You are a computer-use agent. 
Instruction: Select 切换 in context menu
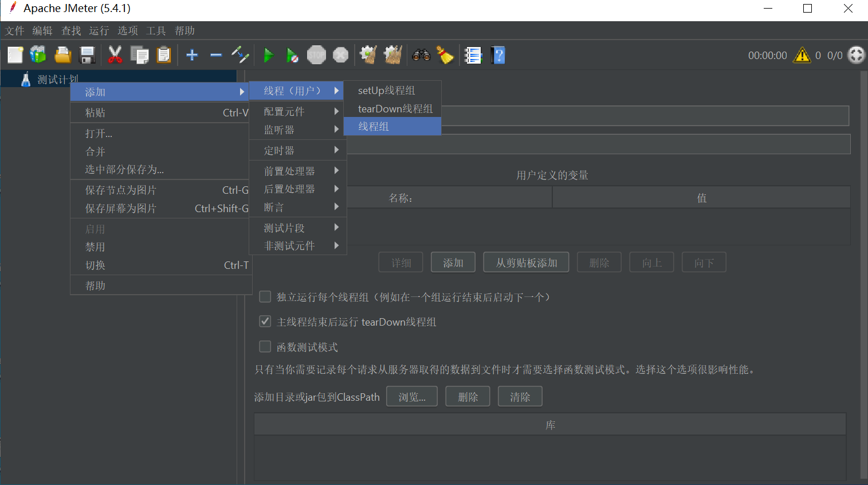(x=160, y=265)
